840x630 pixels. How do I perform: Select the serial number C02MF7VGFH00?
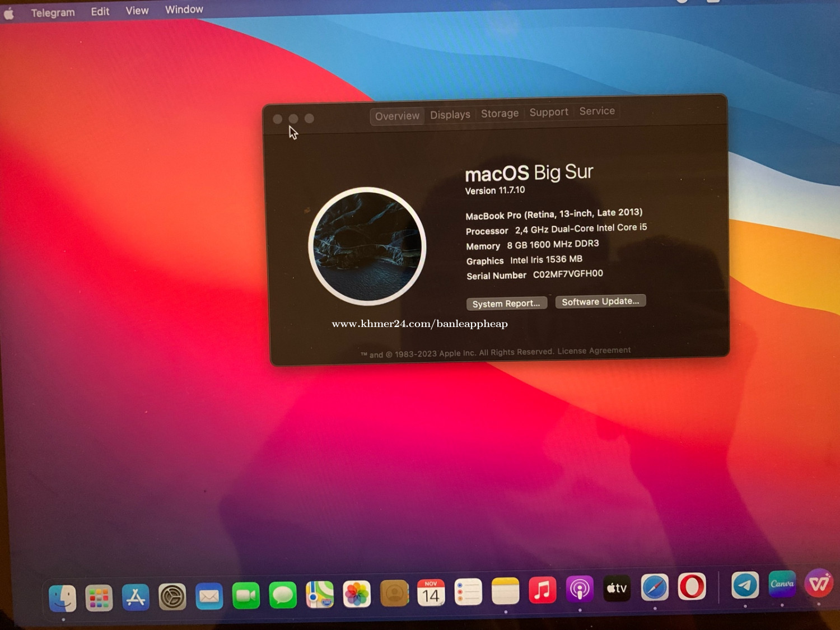click(568, 274)
